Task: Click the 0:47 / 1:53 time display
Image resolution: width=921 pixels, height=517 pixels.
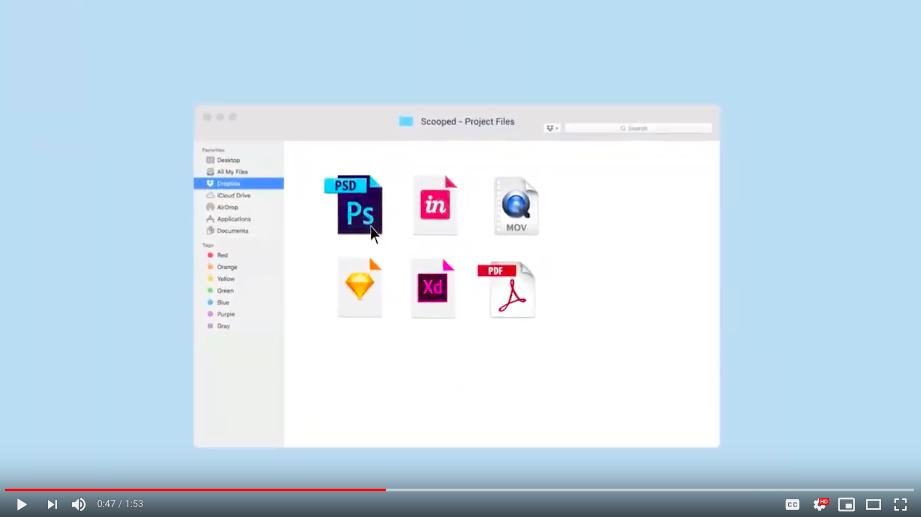Action: point(120,504)
